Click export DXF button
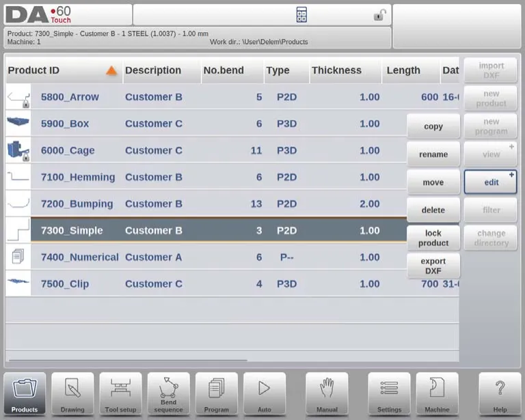525x420 pixels. click(433, 266)
